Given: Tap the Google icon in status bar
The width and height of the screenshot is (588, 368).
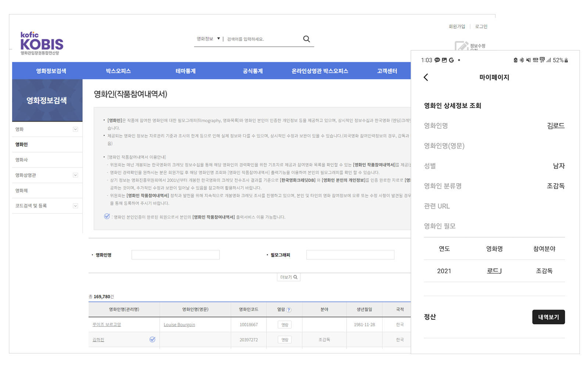Looking at the screenshot, I should point(451,60).
